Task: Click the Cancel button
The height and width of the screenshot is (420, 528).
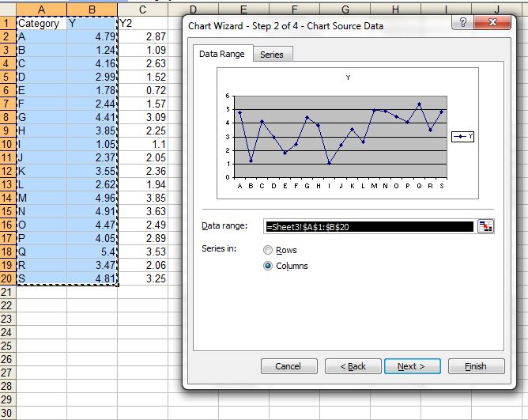Action: click(x=289, y=366)
